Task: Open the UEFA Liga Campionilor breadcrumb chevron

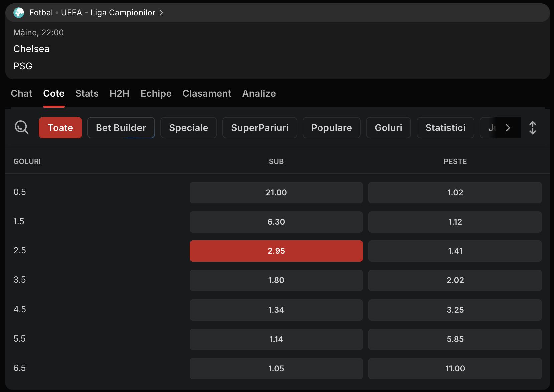Action: click(x=161, y=13)
